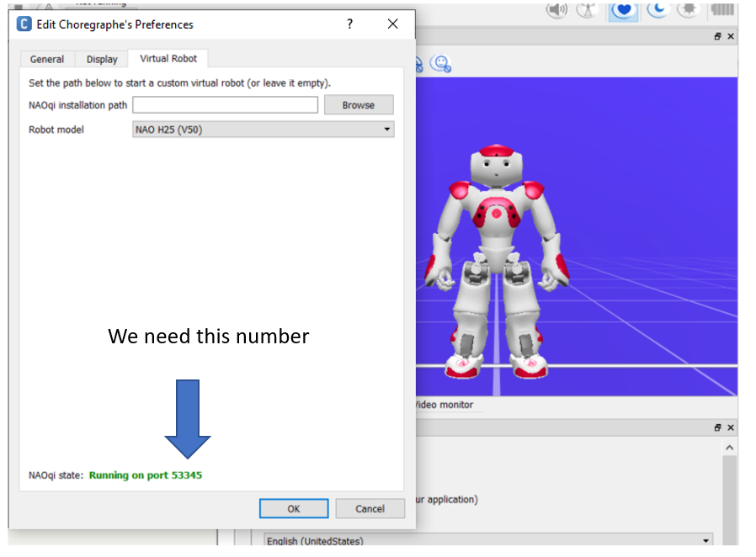756x557 pixels.
Task: Close the lower right panel
Action: [731, 428]
